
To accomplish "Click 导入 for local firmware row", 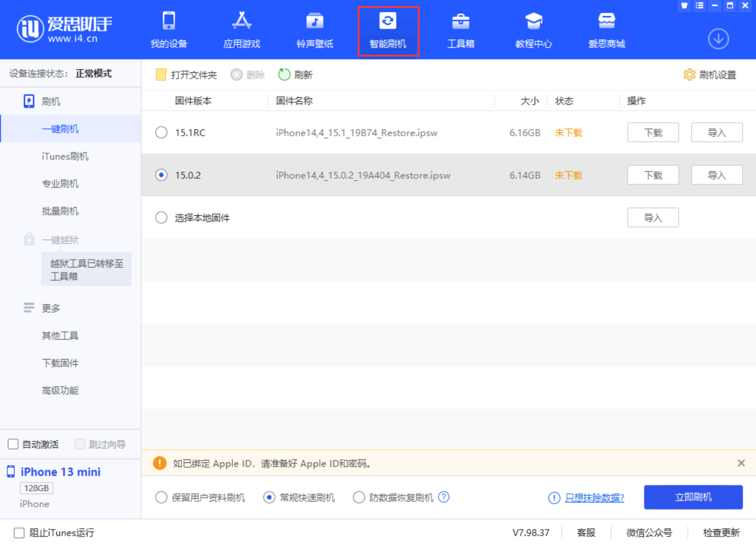I will tap(653, 218).
